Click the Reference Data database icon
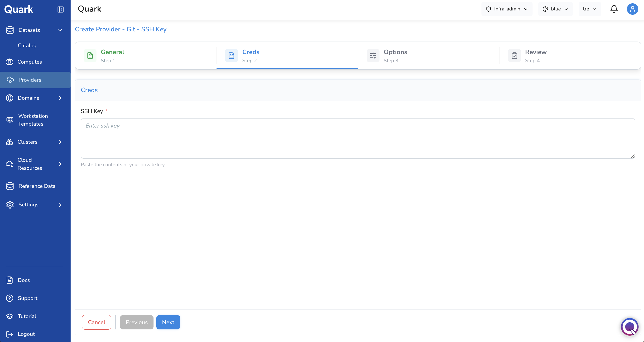The height and width of the screenshot is (342, 644). point(10,186)
